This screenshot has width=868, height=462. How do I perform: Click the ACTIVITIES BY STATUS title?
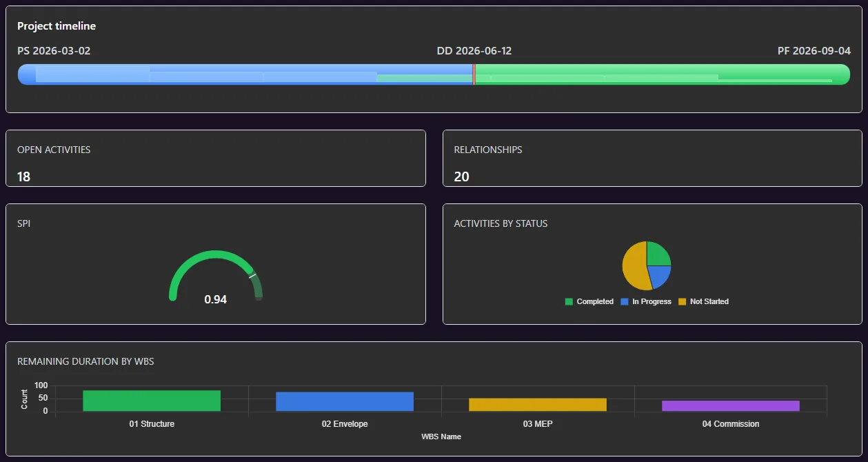(x=501, y=223)
